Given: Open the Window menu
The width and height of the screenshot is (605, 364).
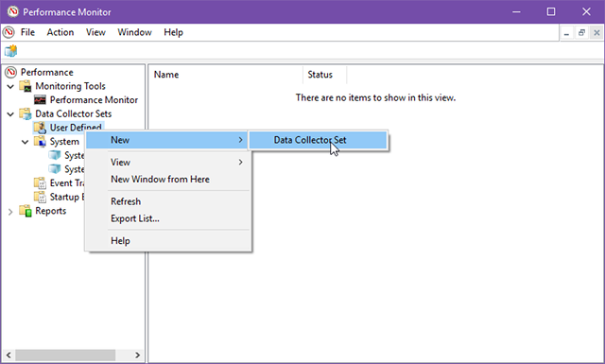Looking at the screenshot, I should (134, 32).
